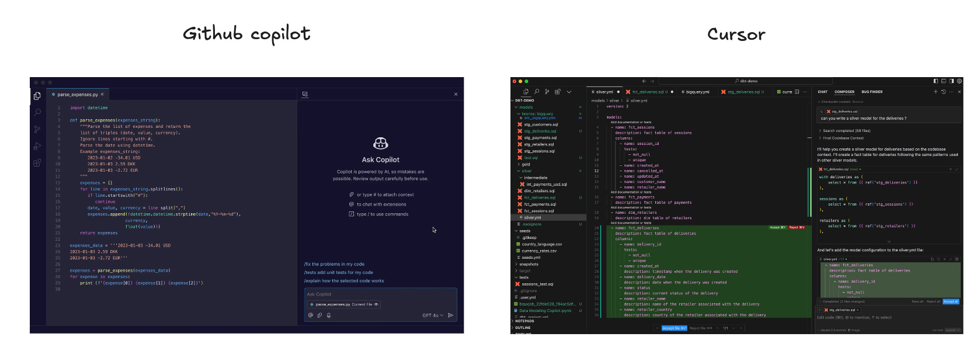The width and height of the screenshot is (980, 347).
Task: Accept the fct_deliveries diff block in editor
Action: [778, 227]
